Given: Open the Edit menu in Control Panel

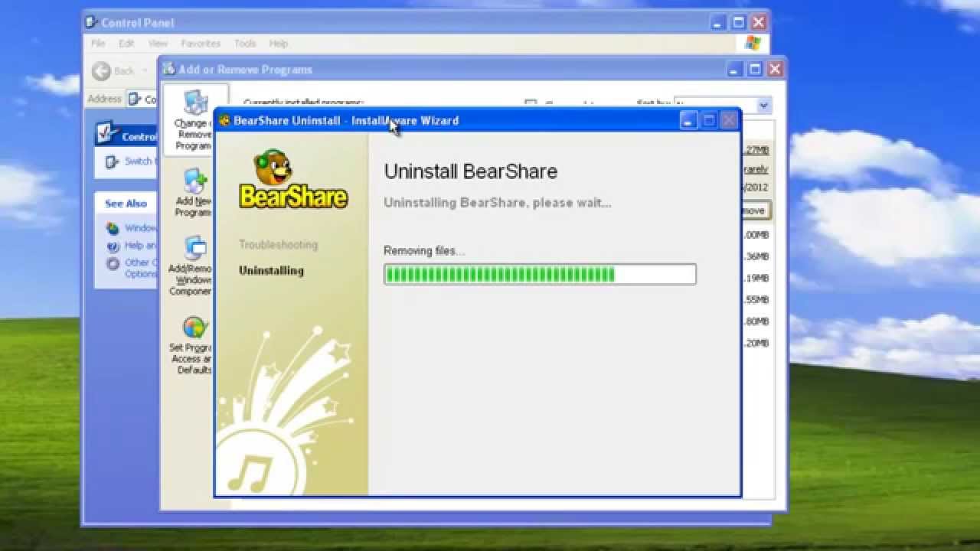Looking at the screenshot, I should click(x=126, y=44).
